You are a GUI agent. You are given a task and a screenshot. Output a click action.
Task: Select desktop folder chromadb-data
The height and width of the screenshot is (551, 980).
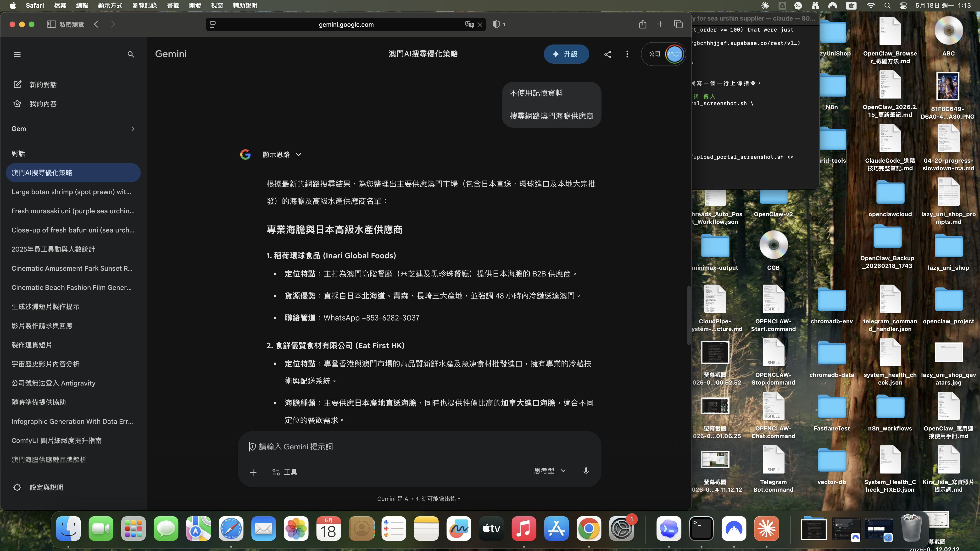coord(832,359)
